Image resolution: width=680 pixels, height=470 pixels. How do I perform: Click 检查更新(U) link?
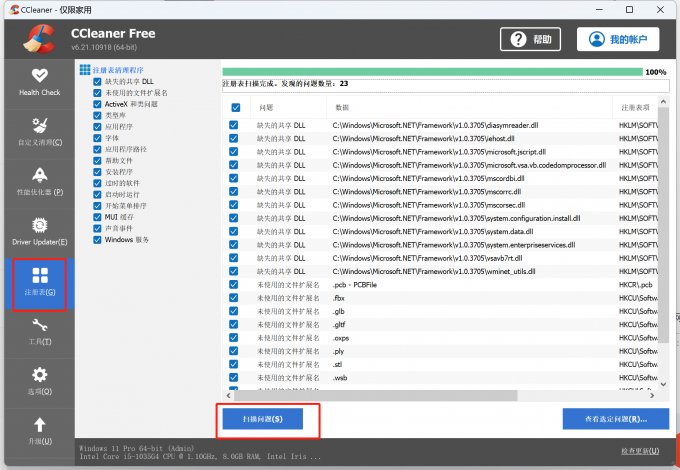[640, 451]
